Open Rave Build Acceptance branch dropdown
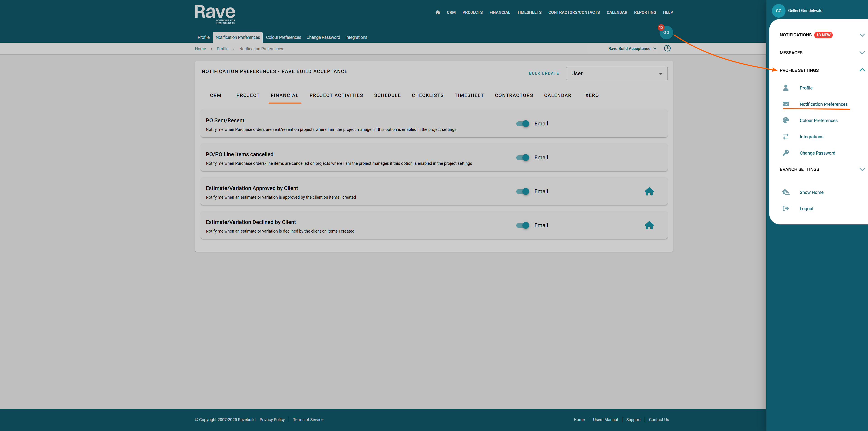This screenshot has width=868, height=431. click(632, 49)
